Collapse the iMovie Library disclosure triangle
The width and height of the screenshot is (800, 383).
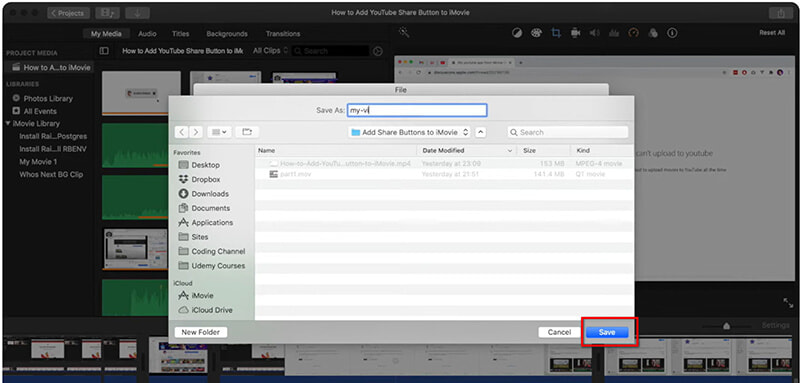click(8, 123)
